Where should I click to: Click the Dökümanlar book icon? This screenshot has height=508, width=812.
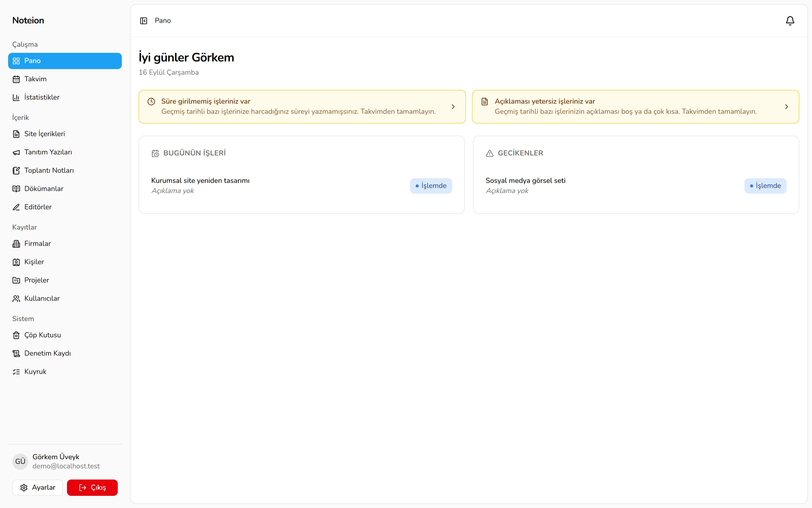(x=16, y=189)
